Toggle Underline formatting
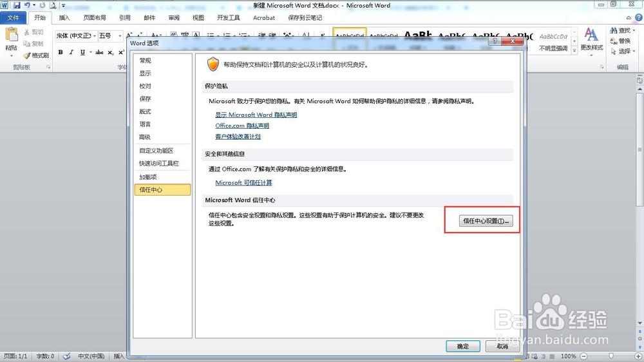Viewport: 644px width, 362px height. [x=82, y=52]
